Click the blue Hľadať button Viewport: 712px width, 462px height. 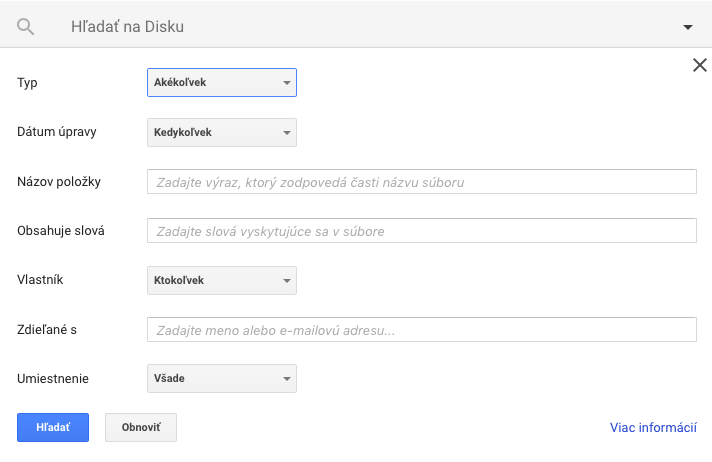point(53,427)
